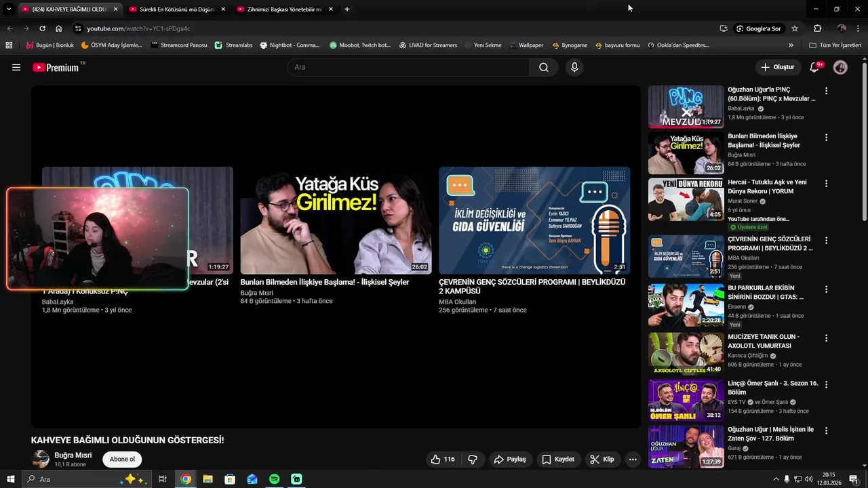Show hidden system tray icons

[x=776, y=479]
